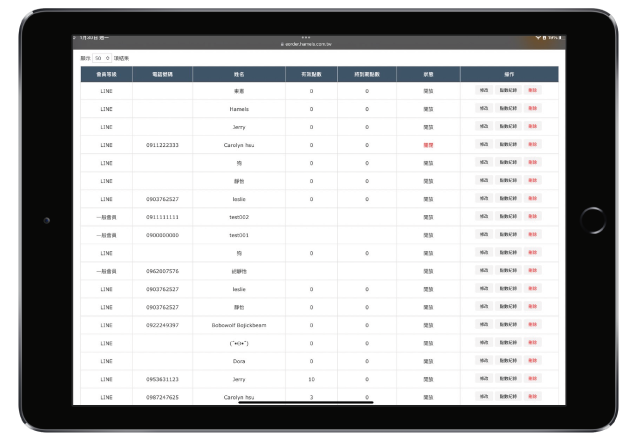Edit the member with phone 0962007576
This screenshot has width=637, height=441.
point(484,270)
